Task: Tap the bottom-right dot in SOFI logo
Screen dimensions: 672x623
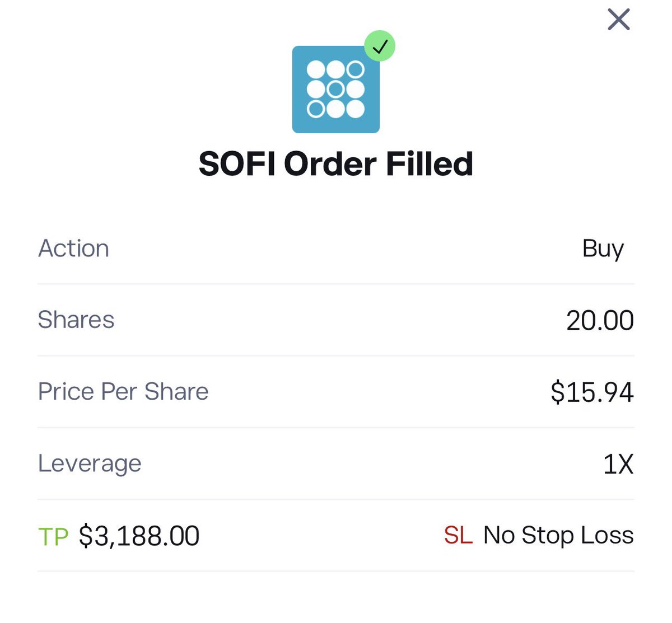Action: point(356,109)
